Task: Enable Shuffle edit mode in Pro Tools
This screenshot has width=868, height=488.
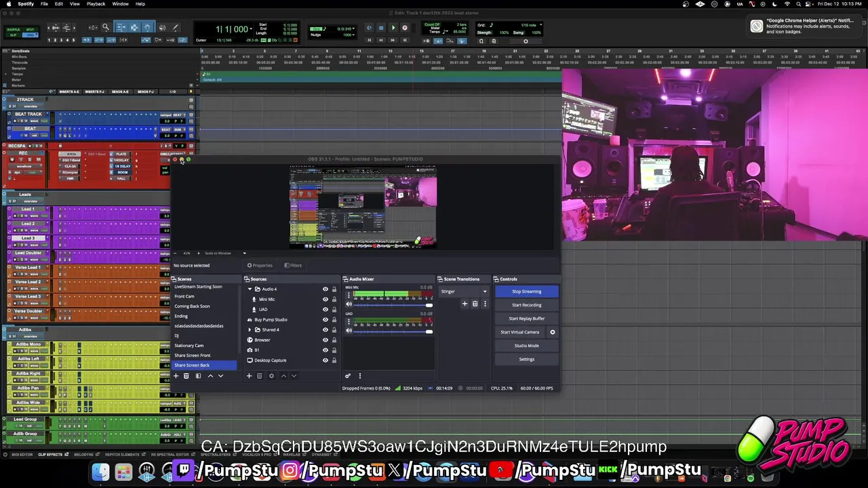Action: 13,30
